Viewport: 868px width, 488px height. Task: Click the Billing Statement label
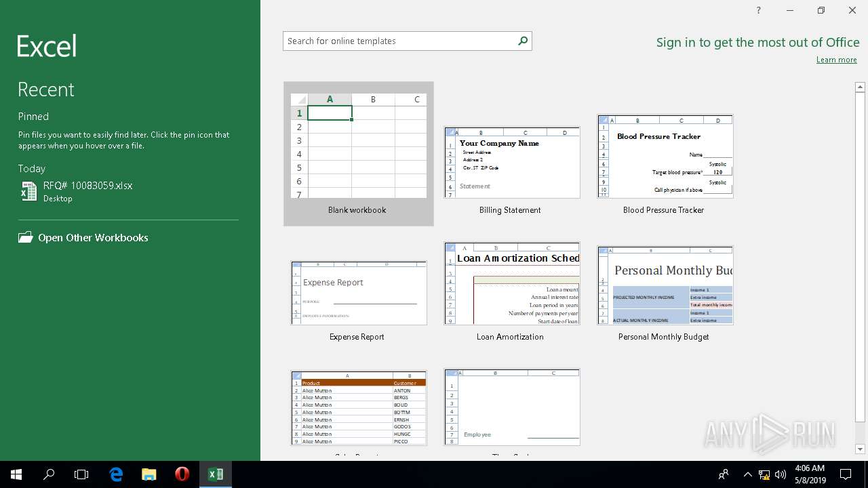coord(510,210)
